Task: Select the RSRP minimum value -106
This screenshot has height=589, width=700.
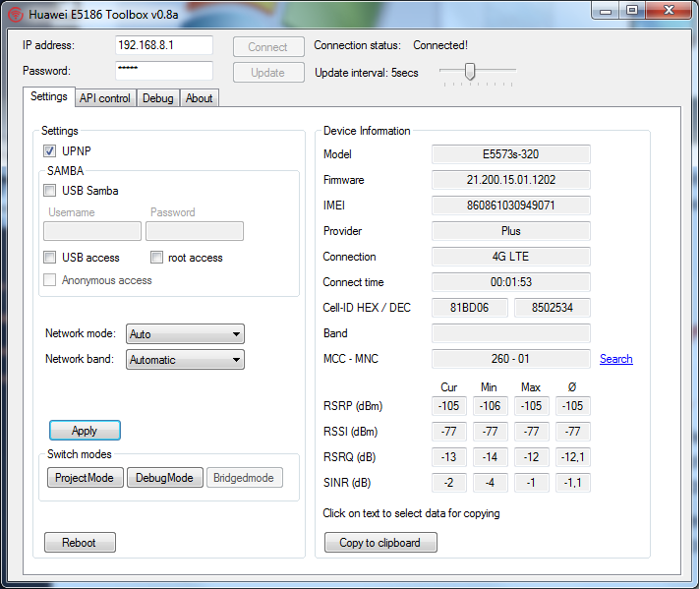Action: [x=491, y=406]
